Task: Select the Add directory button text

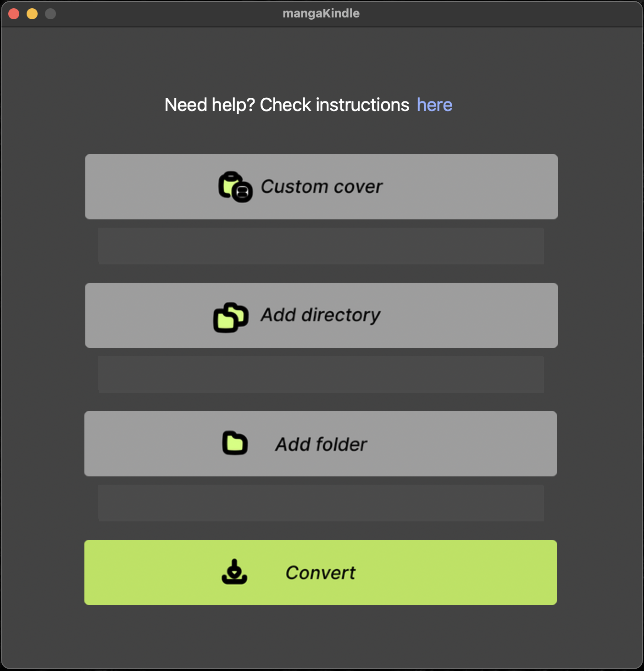Action: [320, 315]
